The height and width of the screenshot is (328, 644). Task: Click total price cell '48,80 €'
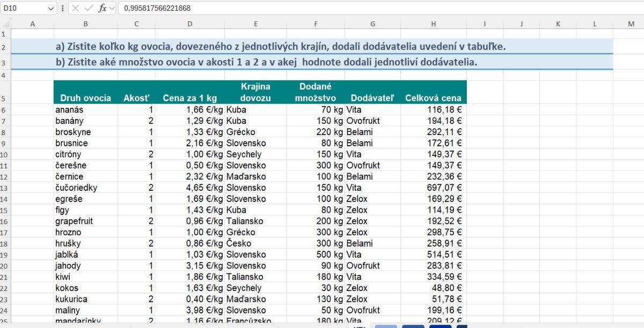[x=433, y=288]
